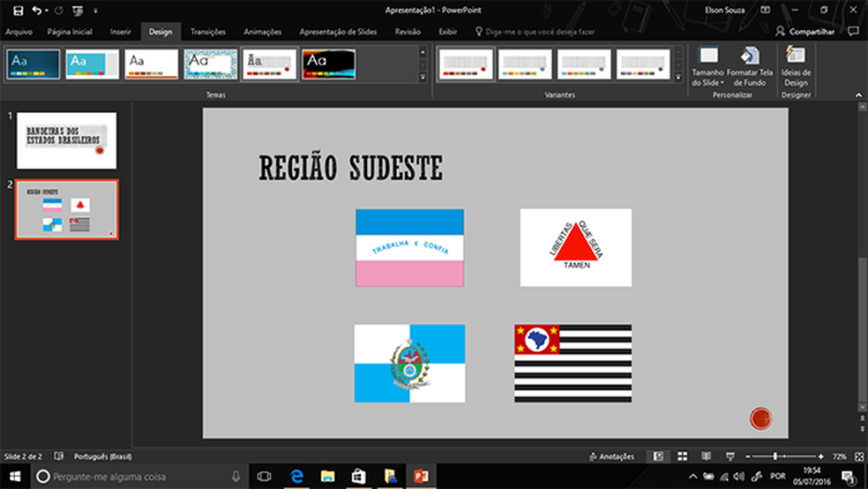This screenshot has height=489, width=868.
Task: Switch to the Exibir tab
Action: (448, 32)
